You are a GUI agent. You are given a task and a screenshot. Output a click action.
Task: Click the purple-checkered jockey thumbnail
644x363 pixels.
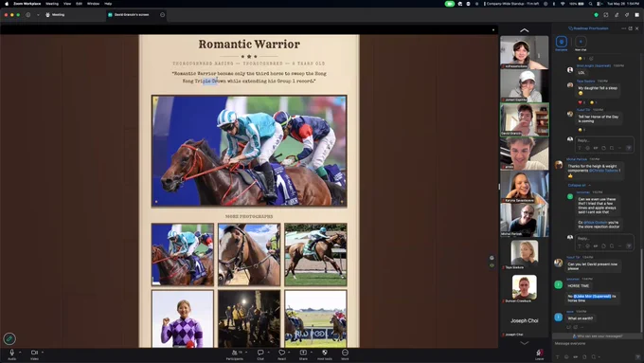(183, 319)
